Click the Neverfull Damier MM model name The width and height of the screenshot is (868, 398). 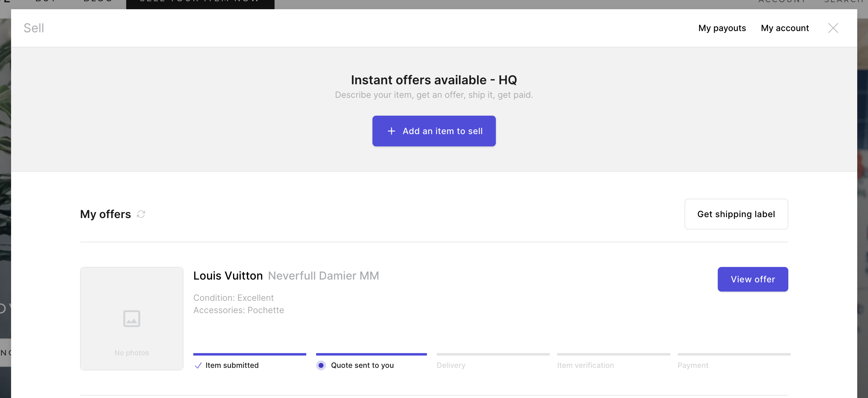[x=323, y=276]
